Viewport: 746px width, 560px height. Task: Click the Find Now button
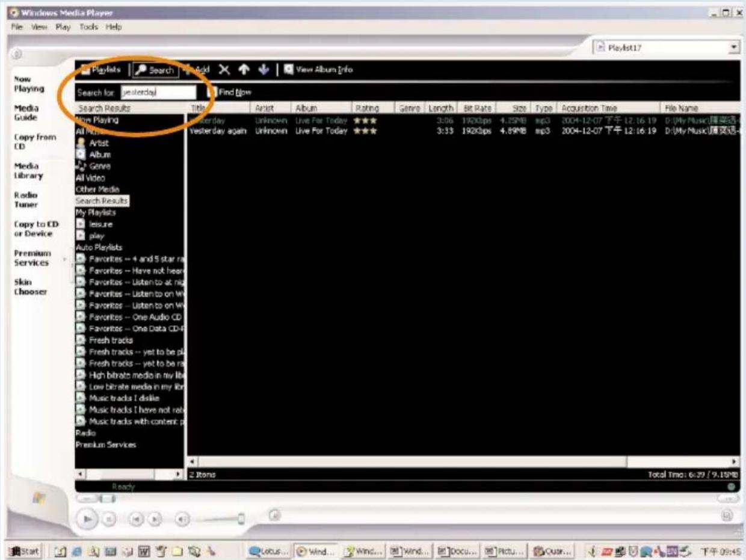[230, 93]
